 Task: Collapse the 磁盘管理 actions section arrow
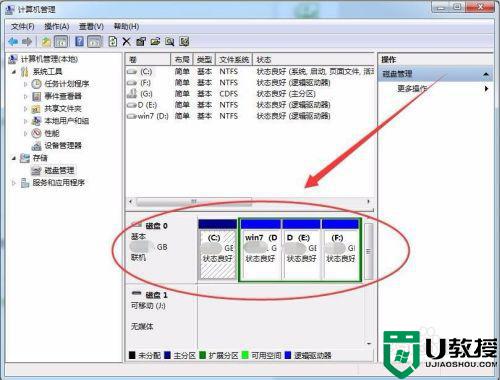click(486, 74)
